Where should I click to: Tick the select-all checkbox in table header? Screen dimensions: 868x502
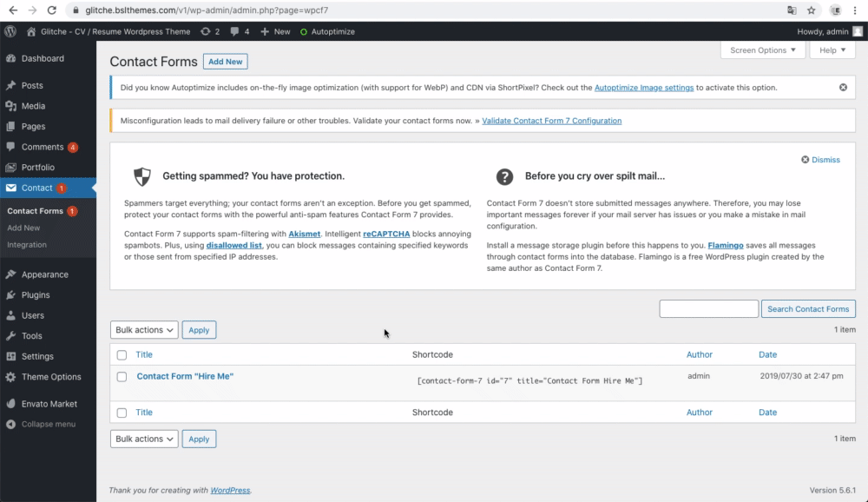(x=122, y=354)
